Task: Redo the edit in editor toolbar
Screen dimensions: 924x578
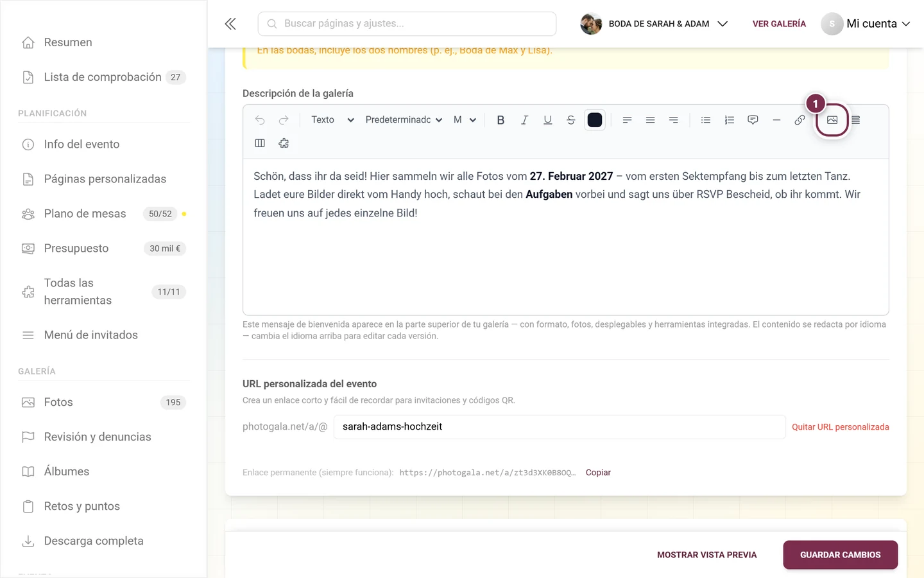Action: tap(284, 120)
